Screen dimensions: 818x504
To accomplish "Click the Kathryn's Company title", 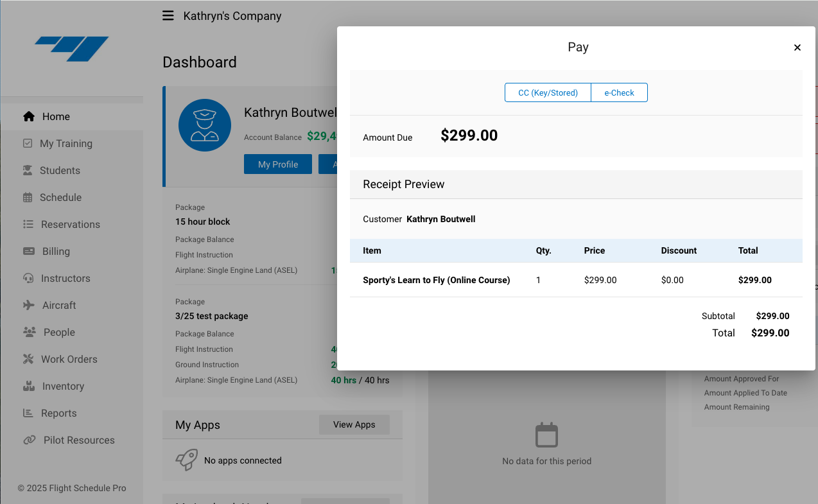I will tap(232, 16).
